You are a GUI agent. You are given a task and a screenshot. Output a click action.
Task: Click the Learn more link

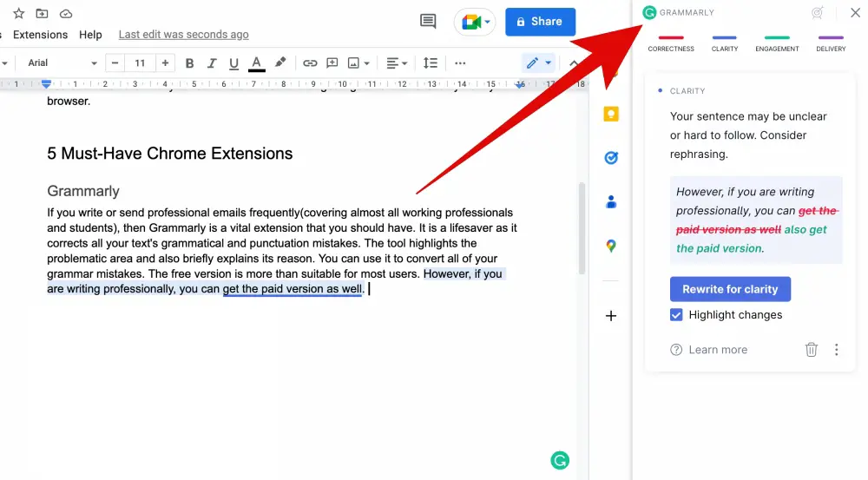coord(718,350)
